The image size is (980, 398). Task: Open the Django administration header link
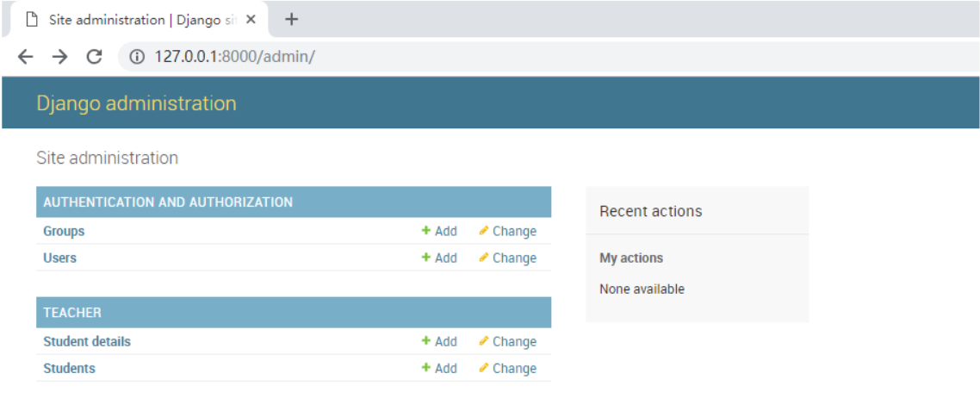136,103
